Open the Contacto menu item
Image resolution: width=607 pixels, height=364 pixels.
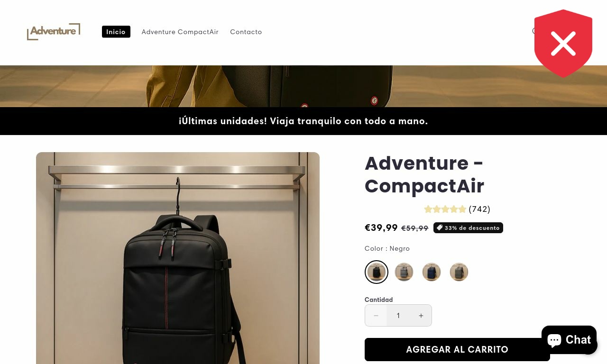point(246,32)
